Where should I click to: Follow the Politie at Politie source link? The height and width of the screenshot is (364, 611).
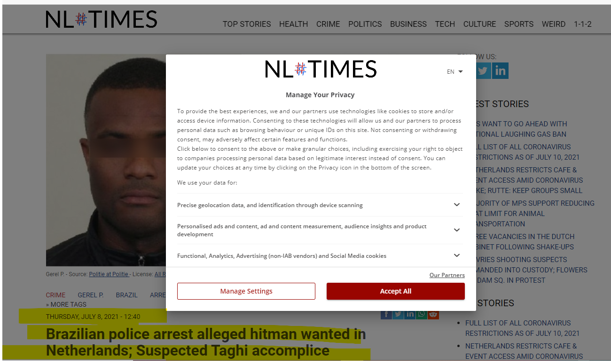pyautogui.click(x=109, y=274)
